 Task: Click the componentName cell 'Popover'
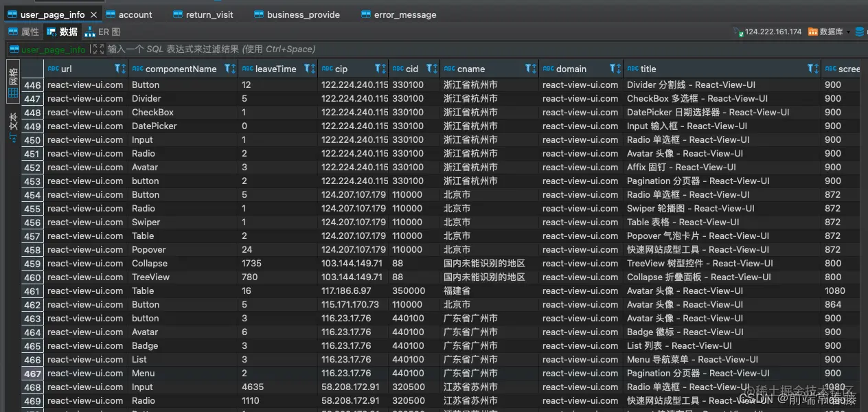click(183, 249)
